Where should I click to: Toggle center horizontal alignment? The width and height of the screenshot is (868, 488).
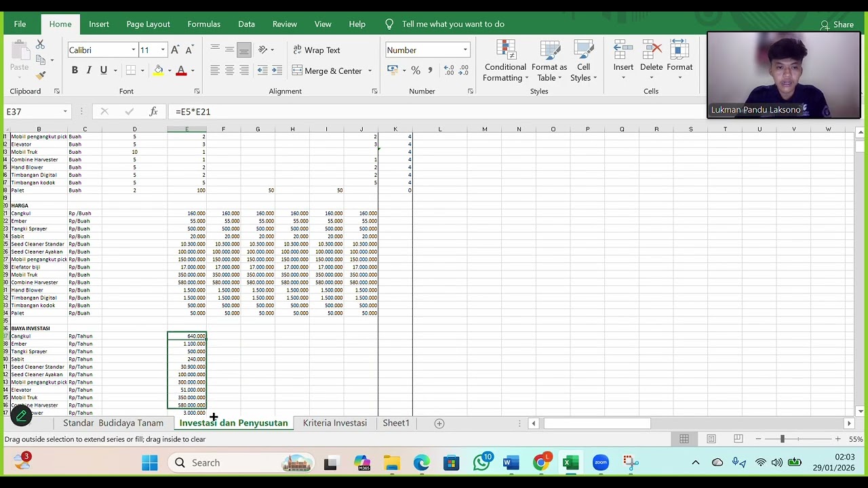229,70
